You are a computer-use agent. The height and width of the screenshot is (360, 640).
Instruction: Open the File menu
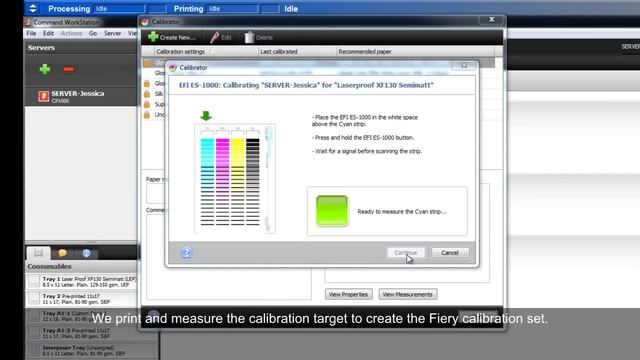coord(31,33)
